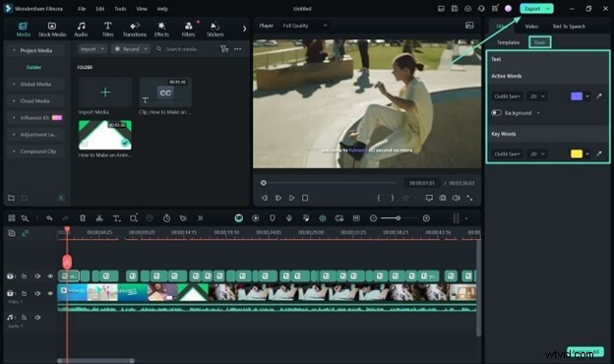Image resolution: width=614 pixels, height=364 pixels.
Task: Undo the last action in timeline toolbar
Action: pyautogui.click(x=49, y=218)
